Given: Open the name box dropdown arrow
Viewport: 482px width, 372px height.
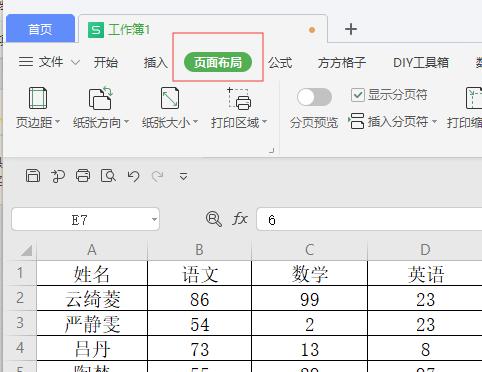Looking at the screenshot, I should pos(154,219).
